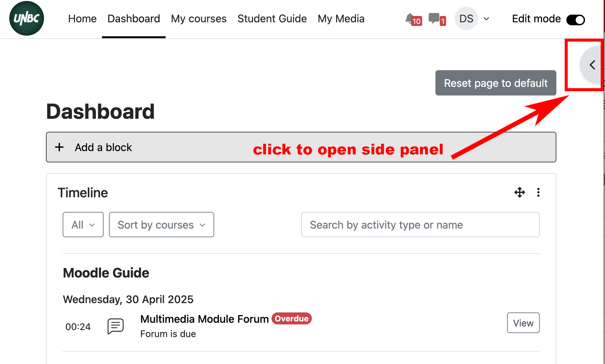The image size is (605, 364).
Task: Click the DS user avatar
Action: [466, 19]
